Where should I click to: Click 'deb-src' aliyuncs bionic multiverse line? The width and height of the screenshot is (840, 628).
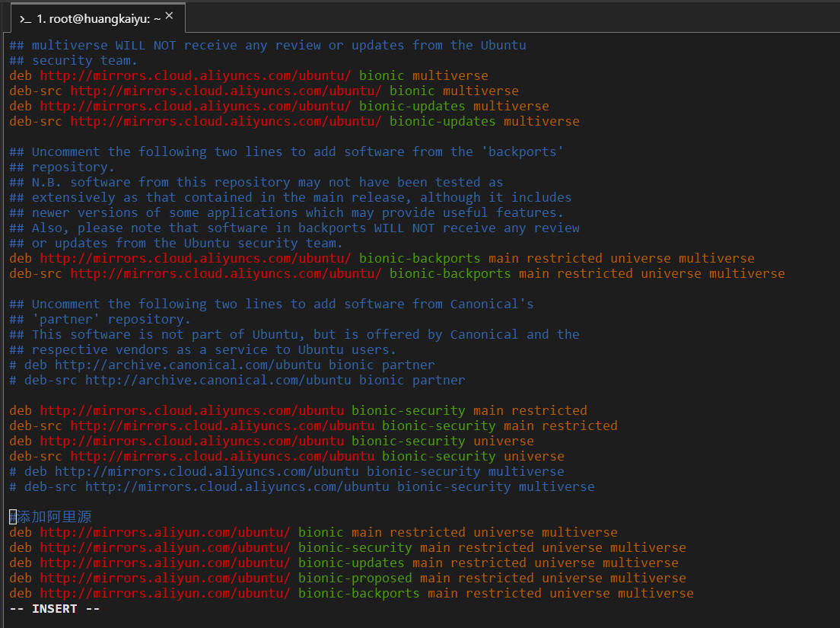coord(264,91)
